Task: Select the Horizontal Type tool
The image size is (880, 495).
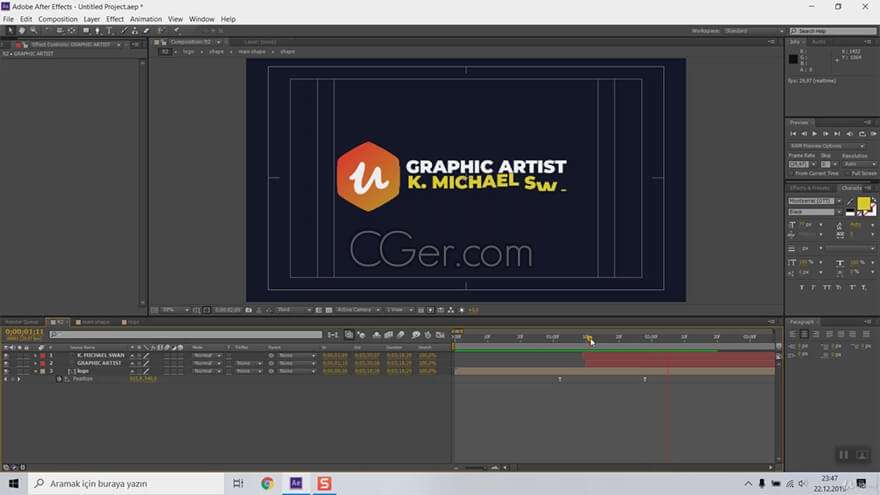Action: click(109, 31)
